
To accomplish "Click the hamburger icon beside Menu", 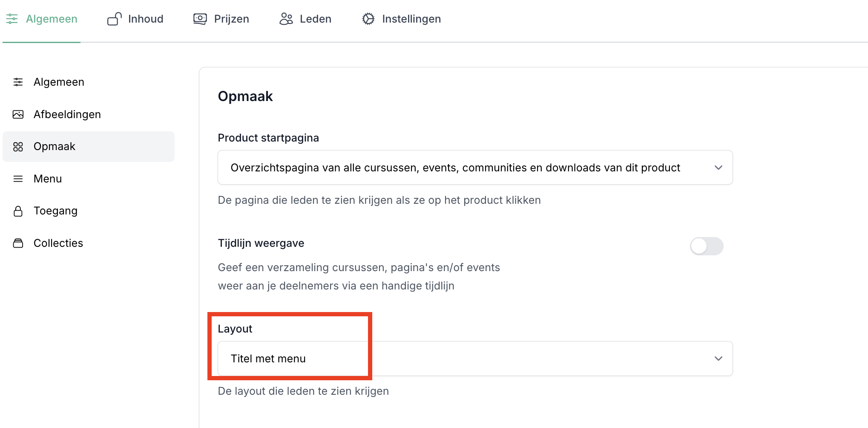I will coord(18,179).
